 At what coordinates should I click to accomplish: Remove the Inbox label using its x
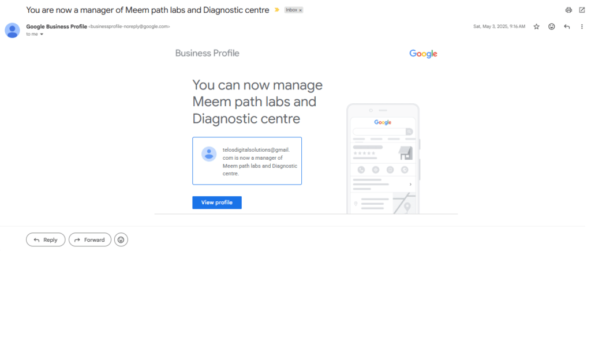coord(300,10)
